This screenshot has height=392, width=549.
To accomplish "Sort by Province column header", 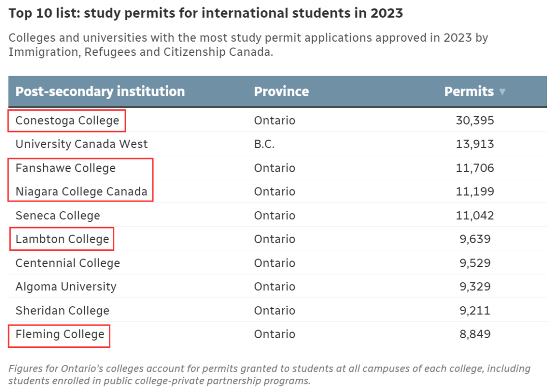I will [282, 91].
